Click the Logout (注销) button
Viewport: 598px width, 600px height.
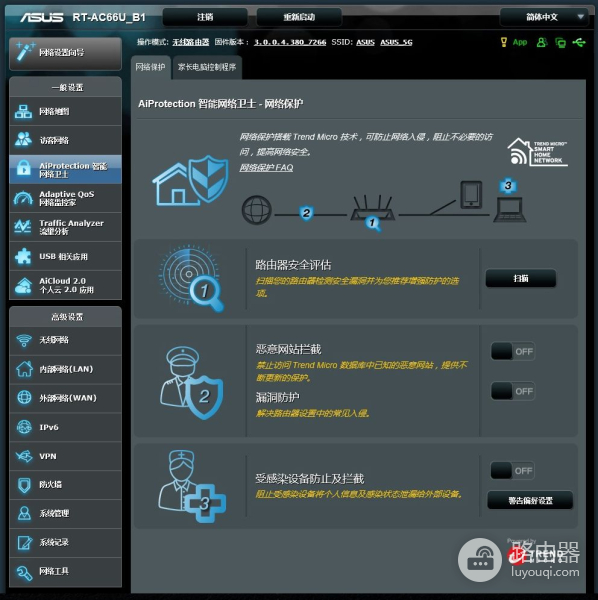(205, 17)
